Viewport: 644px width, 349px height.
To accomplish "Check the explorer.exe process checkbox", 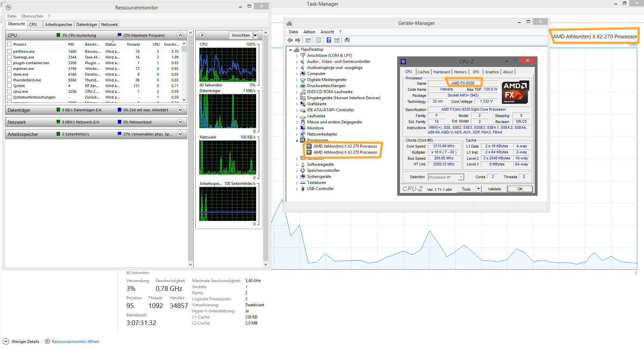I will click(x=9, y=69).
